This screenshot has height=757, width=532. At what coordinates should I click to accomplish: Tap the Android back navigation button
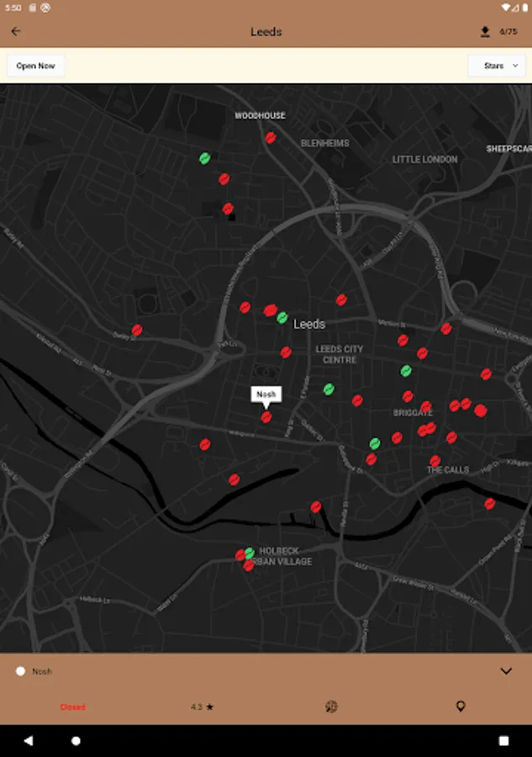(x=29, y=740)
